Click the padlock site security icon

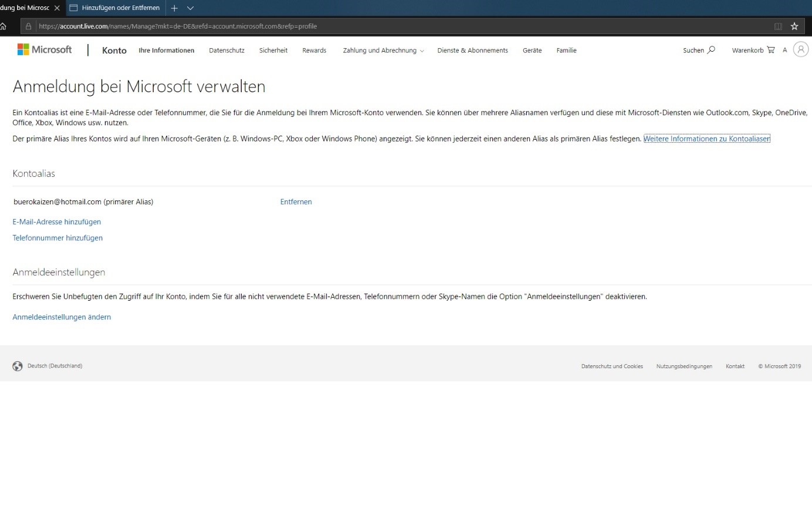[x=28, y=26]
